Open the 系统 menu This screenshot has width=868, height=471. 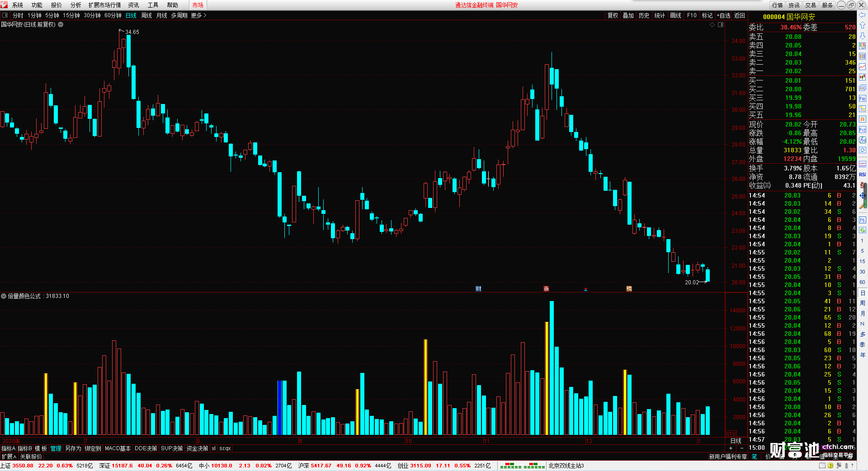click(18, 5)
